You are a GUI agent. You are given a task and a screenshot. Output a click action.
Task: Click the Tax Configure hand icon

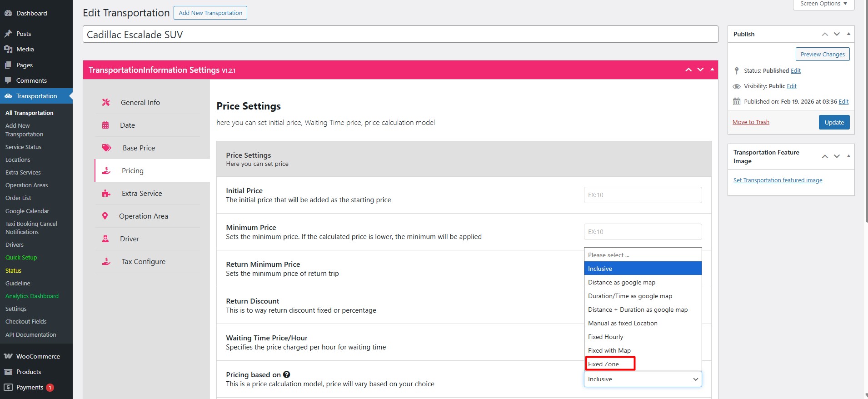[106, 261]
